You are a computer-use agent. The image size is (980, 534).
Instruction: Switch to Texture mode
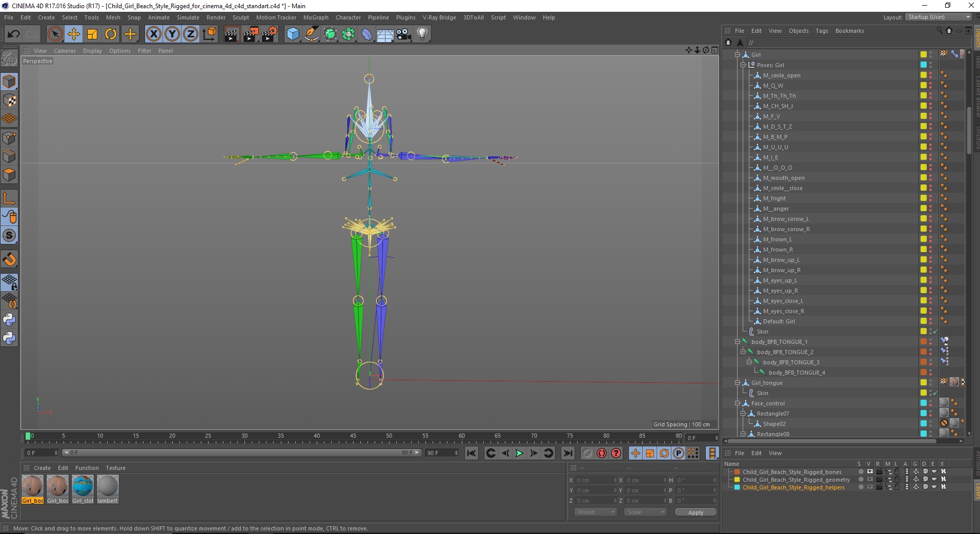[9, 100]
